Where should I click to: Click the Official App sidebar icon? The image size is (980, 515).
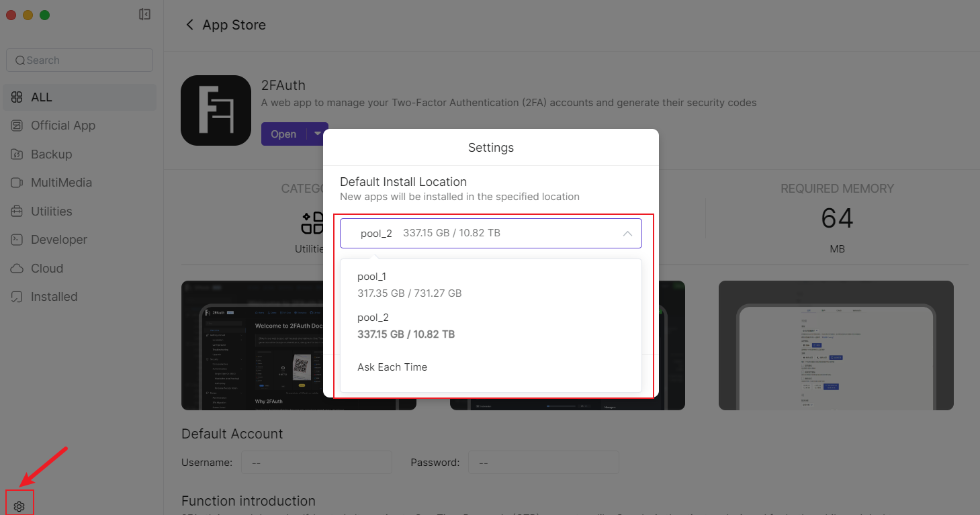pos(17,126)
